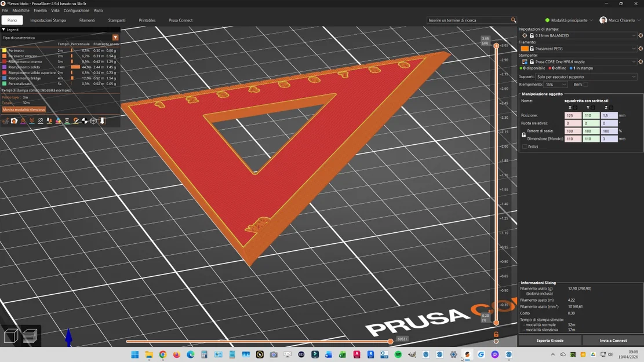Click the horizontal moves slider handle
Screen dimensions: 644x362
(390, 341)
